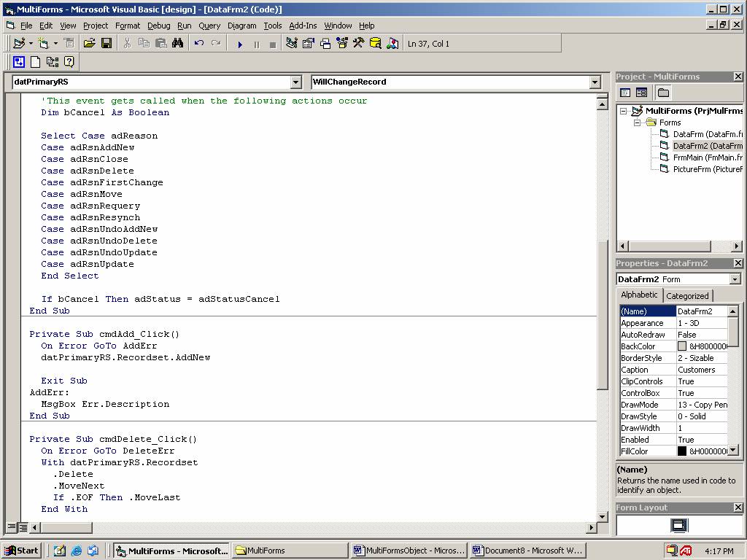Open the WillChangeRecord procedure dropdown
This screenshot has height=560, width=747.
pos(595,82)
